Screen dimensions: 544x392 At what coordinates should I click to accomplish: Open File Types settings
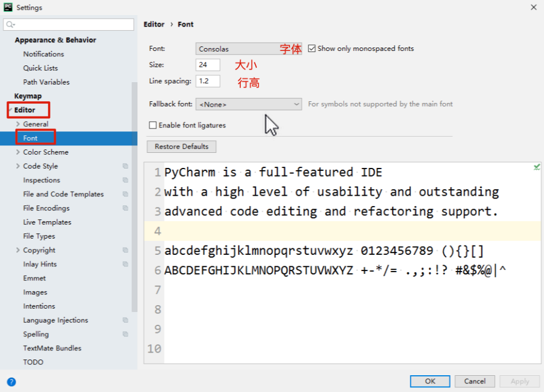(x=39, y=236)
